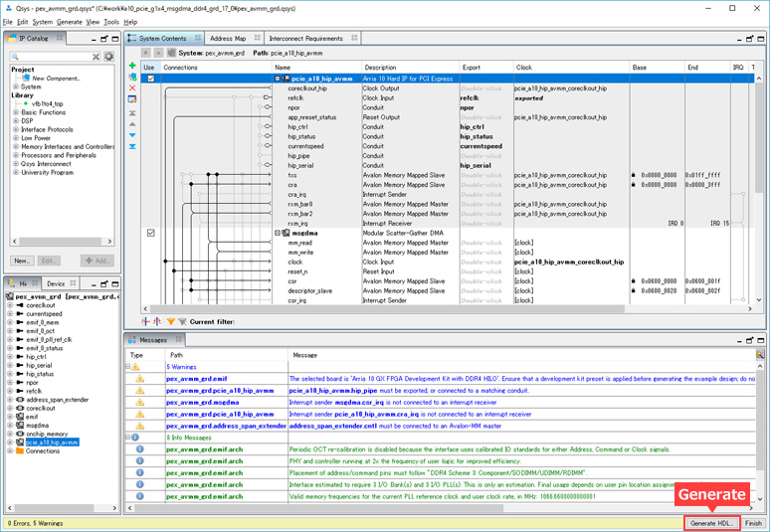Toggle Use checkbox for msgdma

pos(151,233)
